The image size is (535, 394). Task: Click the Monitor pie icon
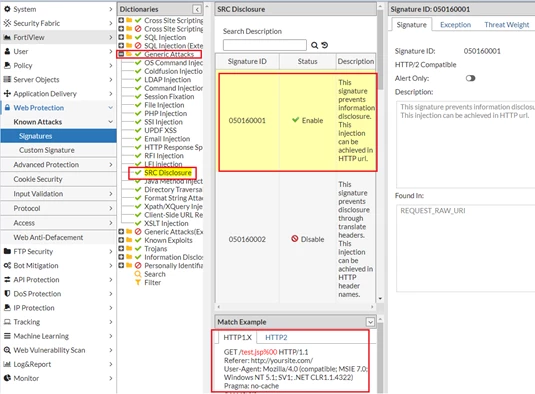(x=7, y=378)
